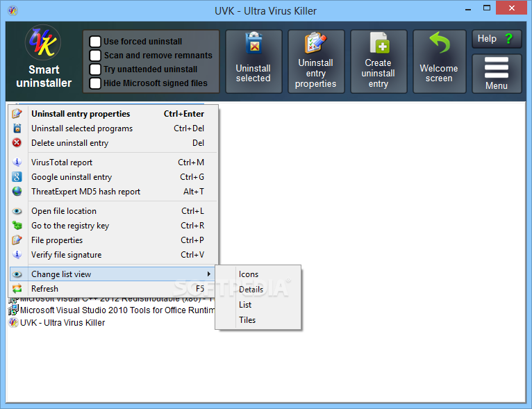Click the icon beside Uninstall entry properties

click(17, 114)
